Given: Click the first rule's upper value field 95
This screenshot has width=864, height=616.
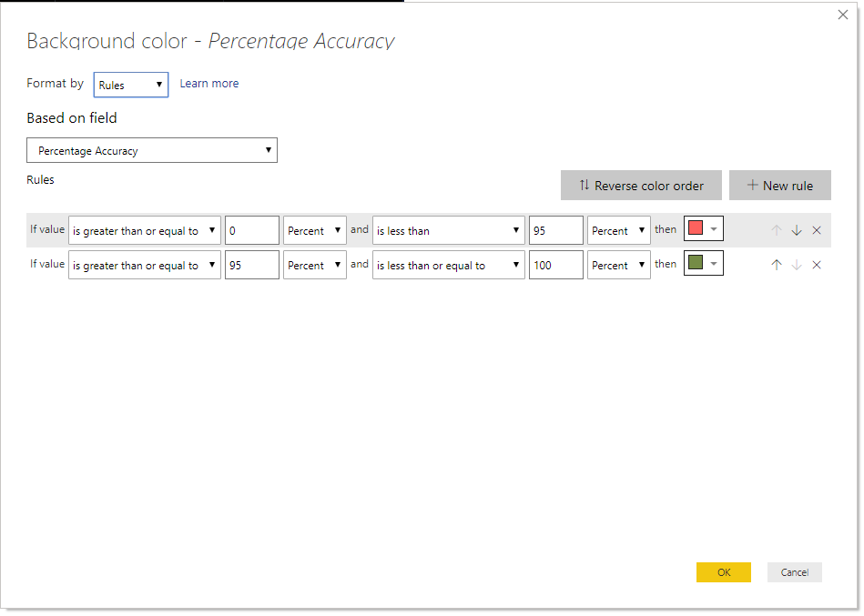Looking at the screenshot, I should click(556, 230).
